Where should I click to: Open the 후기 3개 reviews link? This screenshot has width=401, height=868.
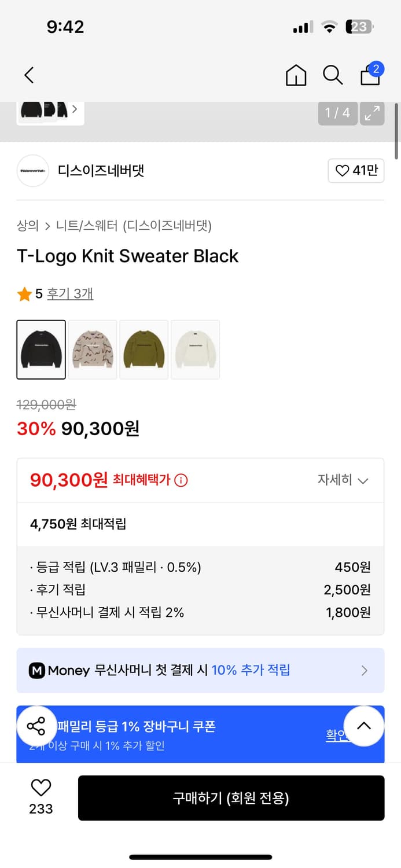pyautogui.click(x=71, y=293)
